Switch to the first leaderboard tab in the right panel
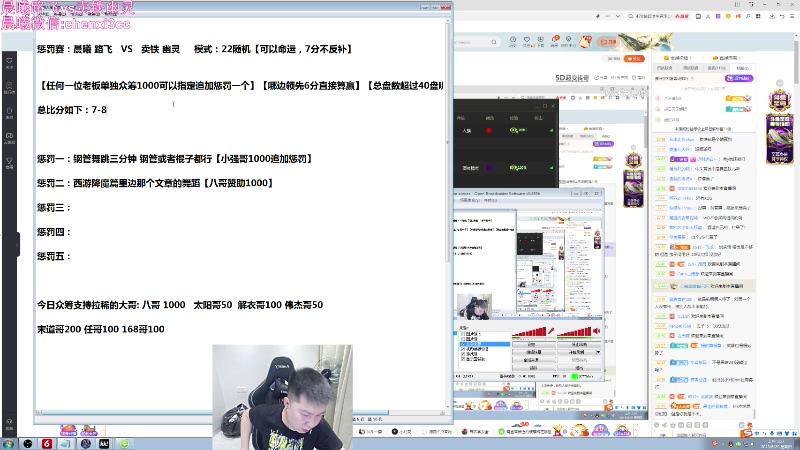The width and height of the screenshot is (800, 450). tap(664, 68)
